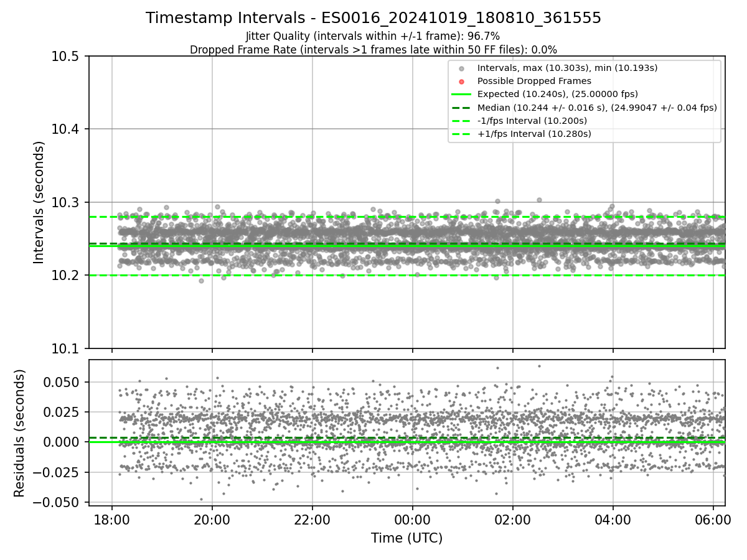747x560 pixels.
Task: Click the 10.2 tick label on Intervals axis
Action: (x=66, y=275)
